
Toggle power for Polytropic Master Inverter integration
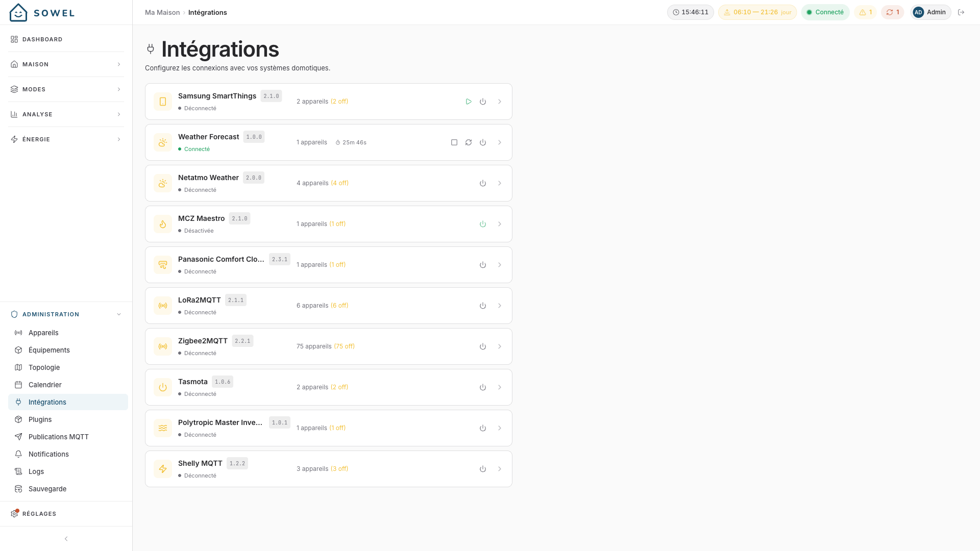(x=483, y=428)
